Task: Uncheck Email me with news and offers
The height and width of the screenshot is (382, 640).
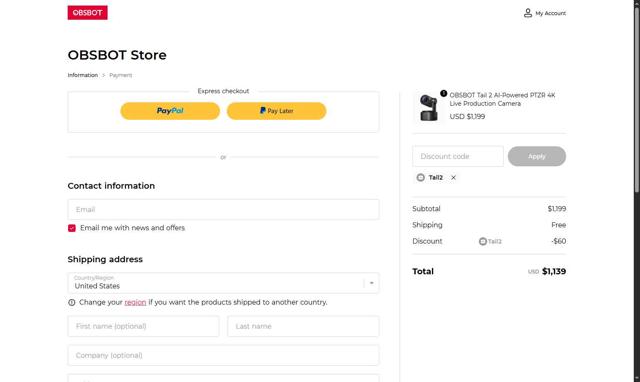Action: [x=72, y=228]
